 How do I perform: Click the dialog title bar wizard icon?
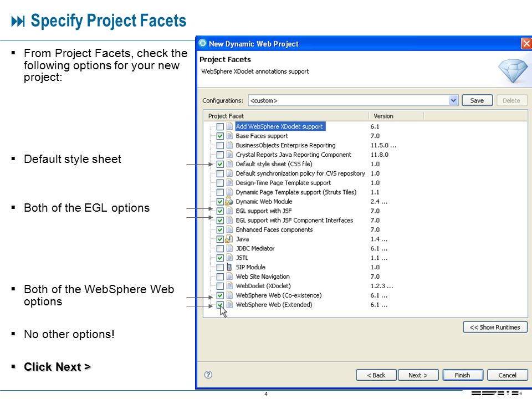point(203,43)
